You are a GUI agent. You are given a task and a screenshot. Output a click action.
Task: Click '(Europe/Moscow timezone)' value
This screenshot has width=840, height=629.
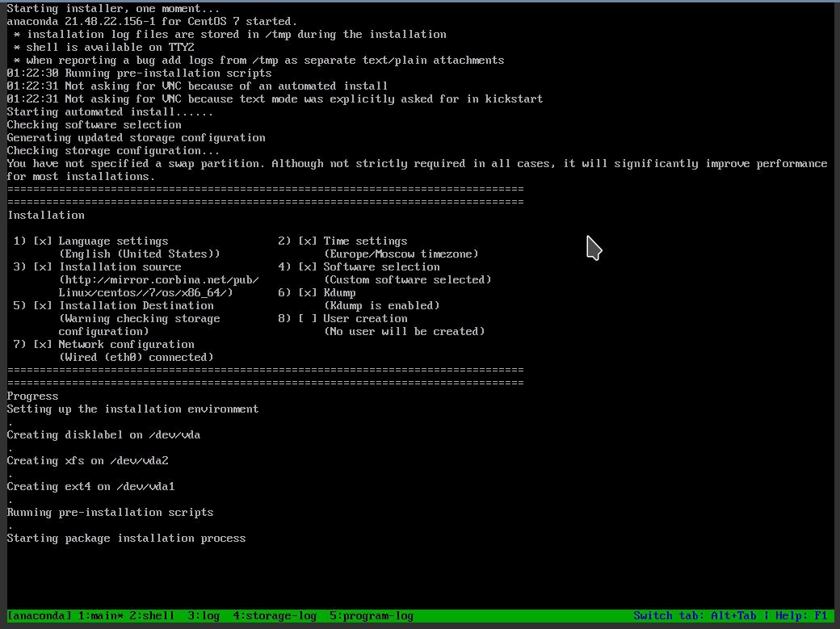[x=401, y=254]
